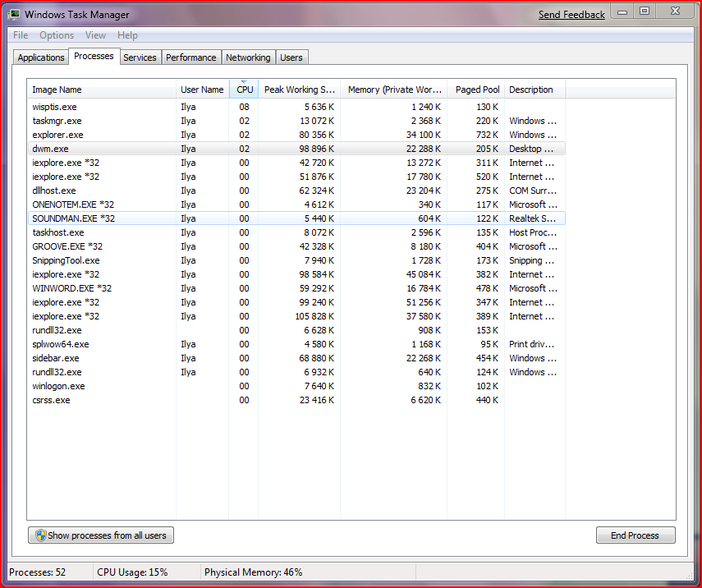Select the Processes tab
The width and height of the screenshot is (702, 588).
(94, 56)
